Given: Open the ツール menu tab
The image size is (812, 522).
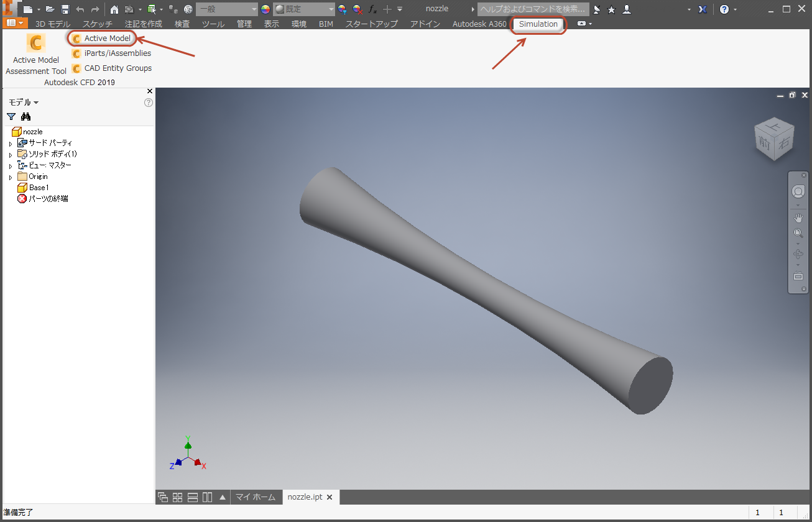Looking at the screenshot, I should [x=213, y=24].
